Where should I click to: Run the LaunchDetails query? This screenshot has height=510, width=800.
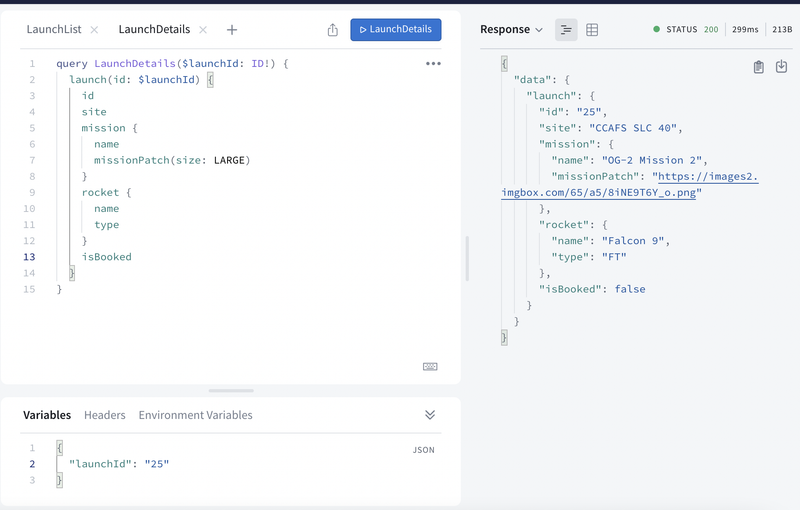point(395,30)
